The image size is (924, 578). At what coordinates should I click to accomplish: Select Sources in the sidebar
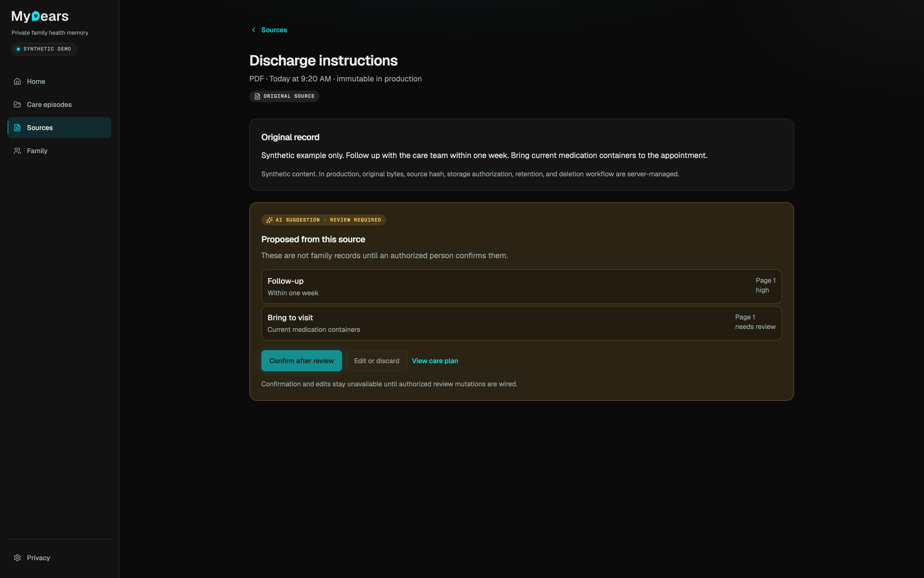pyautogui.click(x=59, y=128)
